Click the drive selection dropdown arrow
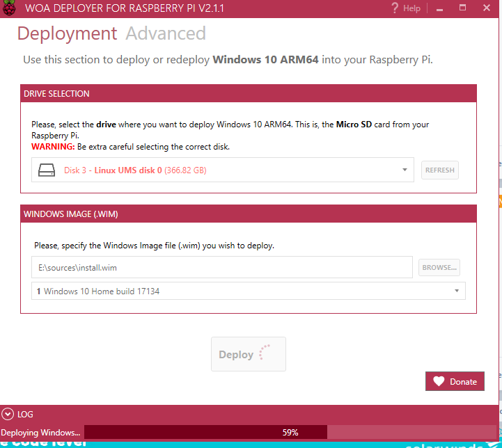Image resolution: width=502 pixels, height=448 pixels. pyautogui.click(x=405, y=170)
